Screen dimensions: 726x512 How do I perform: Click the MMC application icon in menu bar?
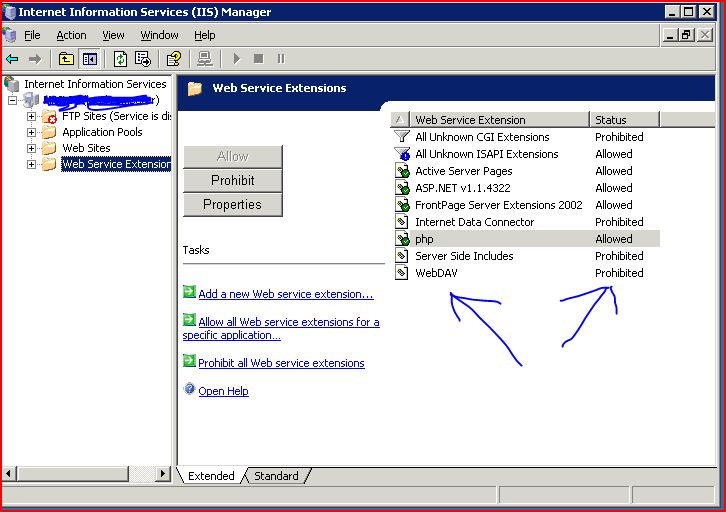tap(10, 35)
